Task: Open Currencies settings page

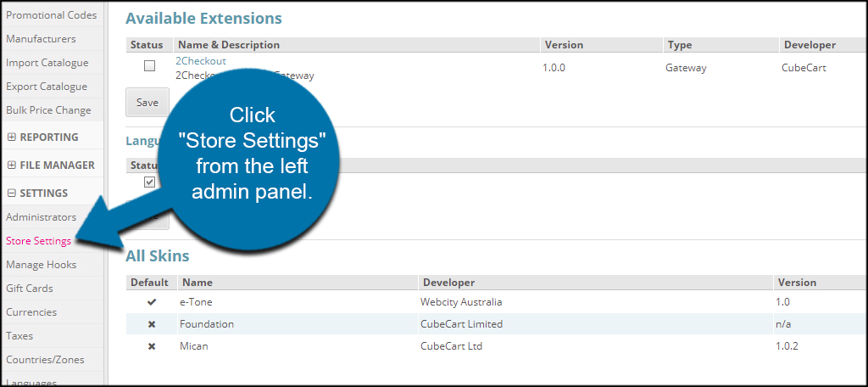Action: [31, 312]
